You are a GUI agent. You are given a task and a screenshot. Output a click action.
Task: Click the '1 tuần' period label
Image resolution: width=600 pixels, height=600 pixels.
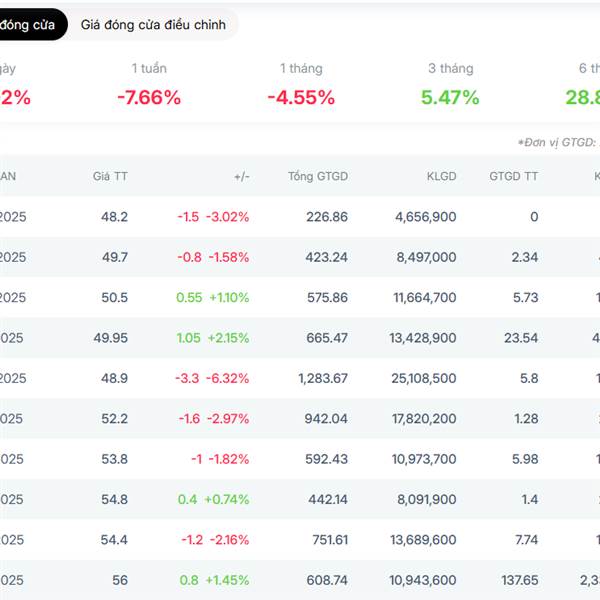coord(149,68)
